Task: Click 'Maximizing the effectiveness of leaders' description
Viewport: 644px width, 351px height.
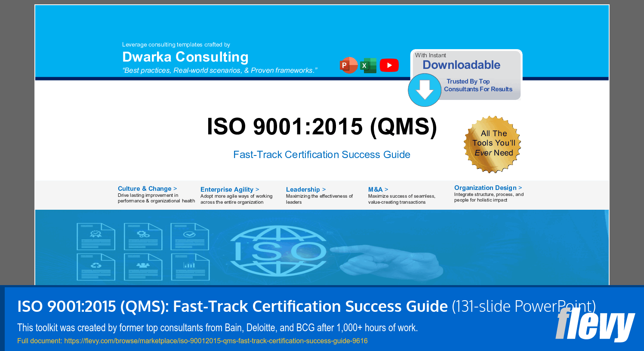Action: point(319,199)
